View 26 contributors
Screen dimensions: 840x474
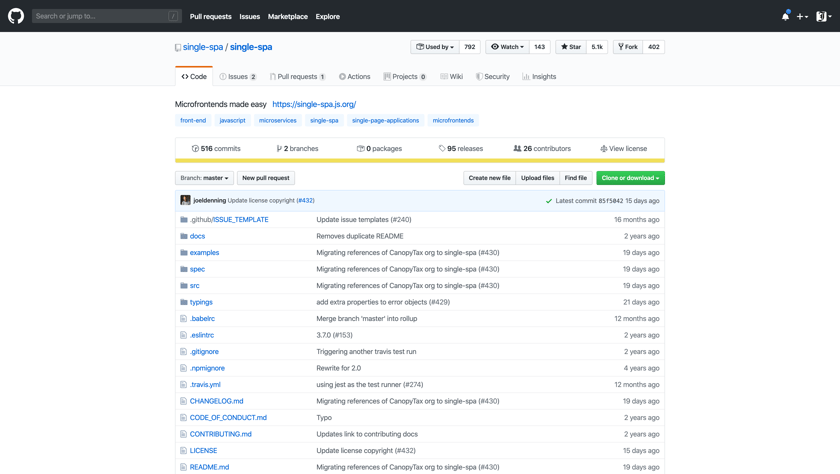(x=542, y=149)
